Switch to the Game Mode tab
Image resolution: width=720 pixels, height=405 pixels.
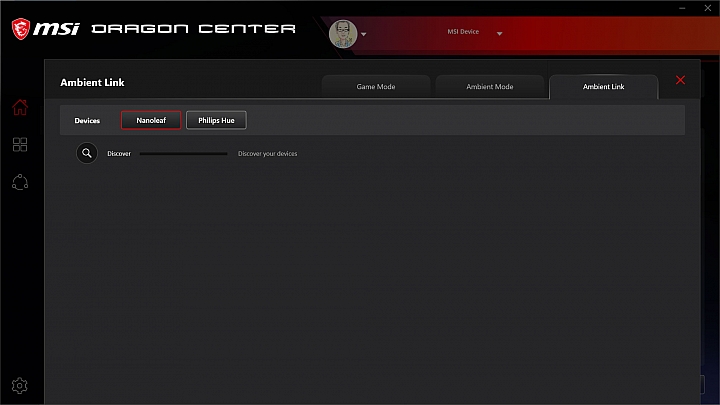tap(376, 86)
